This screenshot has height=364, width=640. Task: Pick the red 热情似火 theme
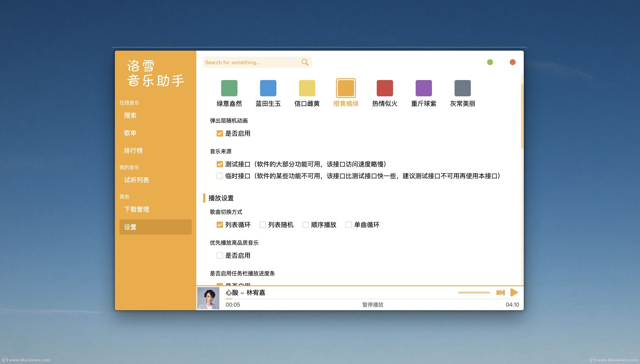pos(384,88)
